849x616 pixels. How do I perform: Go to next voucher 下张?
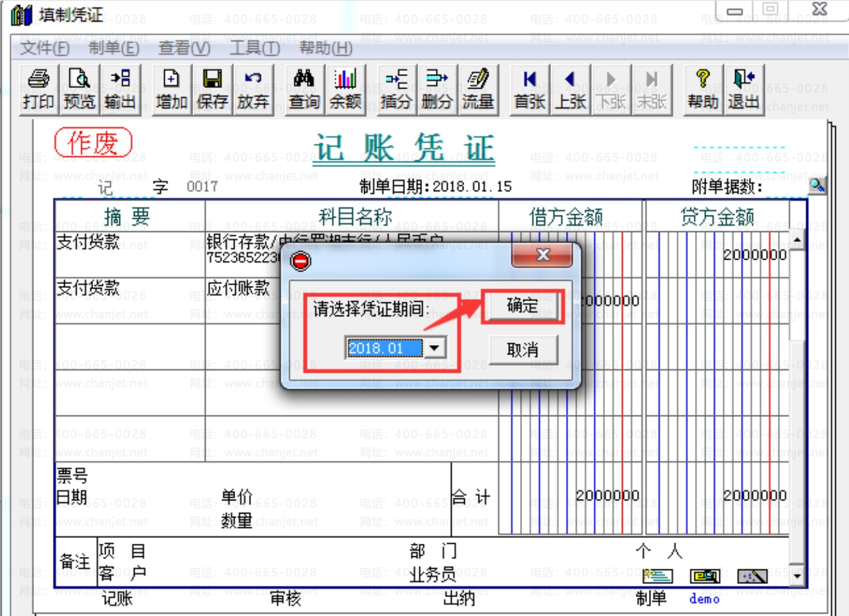611,90
